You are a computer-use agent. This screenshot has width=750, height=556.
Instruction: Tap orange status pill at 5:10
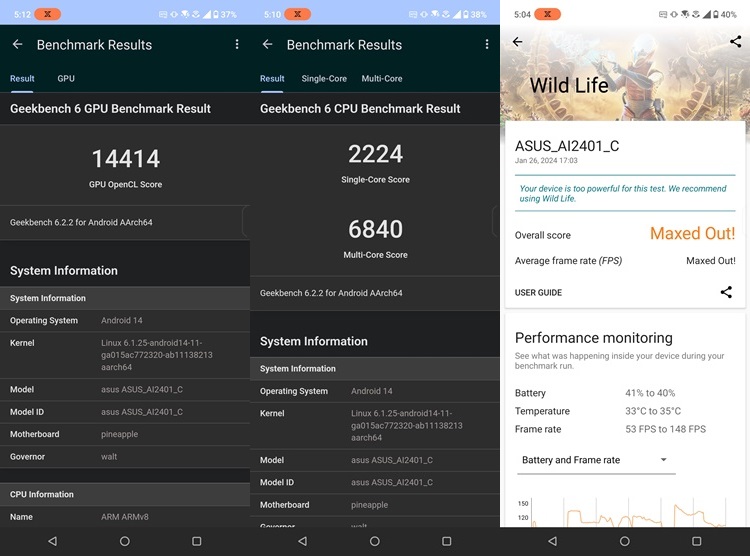click(298, 14)
